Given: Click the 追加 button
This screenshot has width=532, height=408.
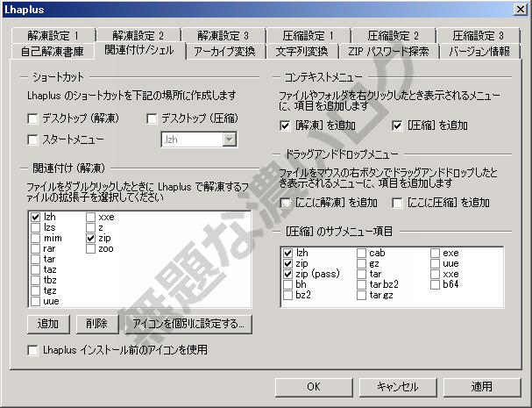Looking at the screenshot, I should click(48, 324).
